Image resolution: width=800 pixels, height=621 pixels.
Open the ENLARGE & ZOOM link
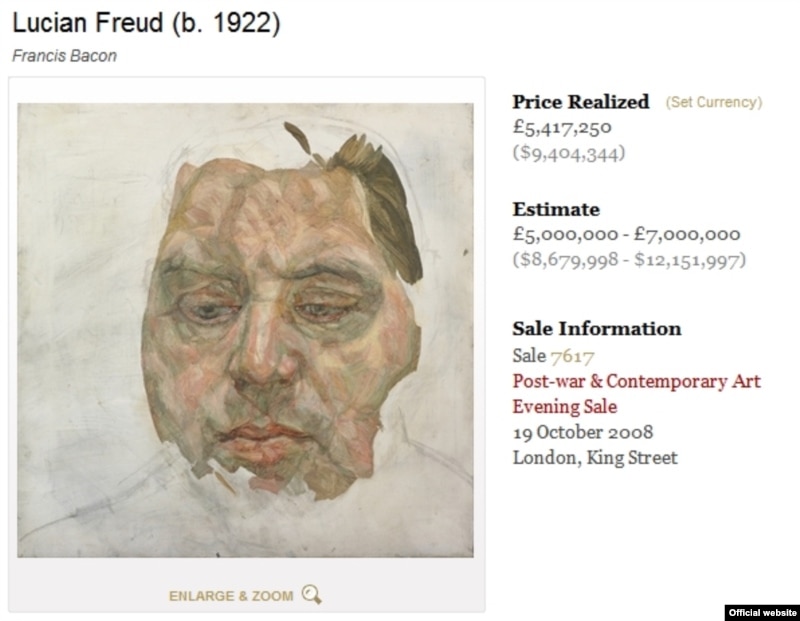pos(231,596)
